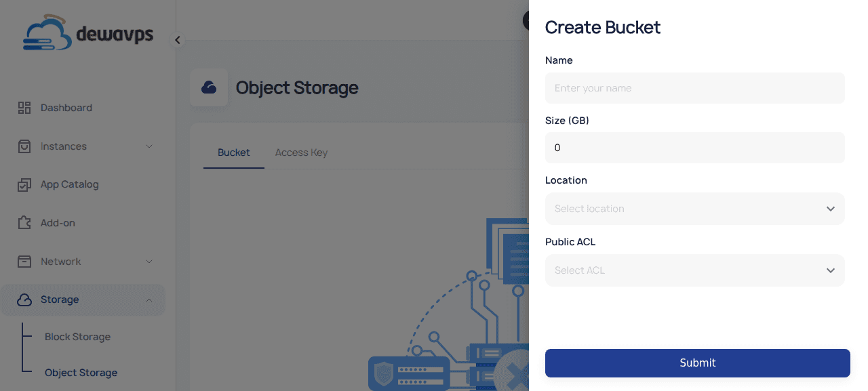This screenshot has width=868, height=391.
Task: Click the Storage cloud icon in sidebar
Action: 24,300
